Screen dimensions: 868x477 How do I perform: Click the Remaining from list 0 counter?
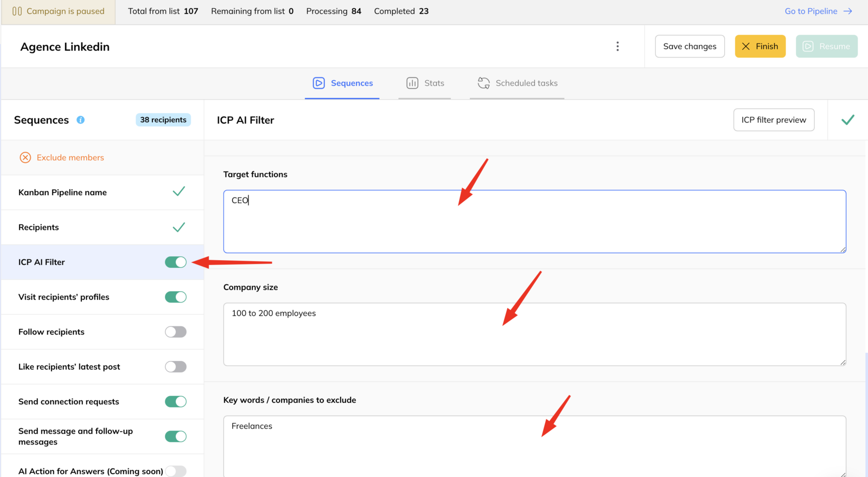252,11
